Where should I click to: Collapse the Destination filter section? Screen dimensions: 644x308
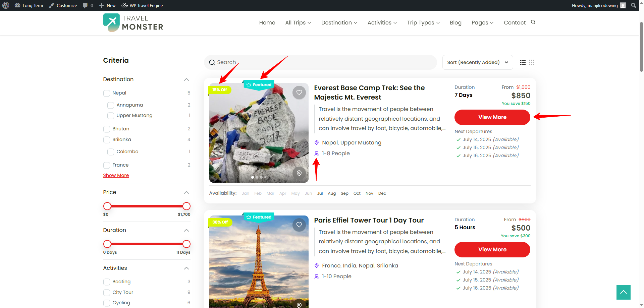186,79
